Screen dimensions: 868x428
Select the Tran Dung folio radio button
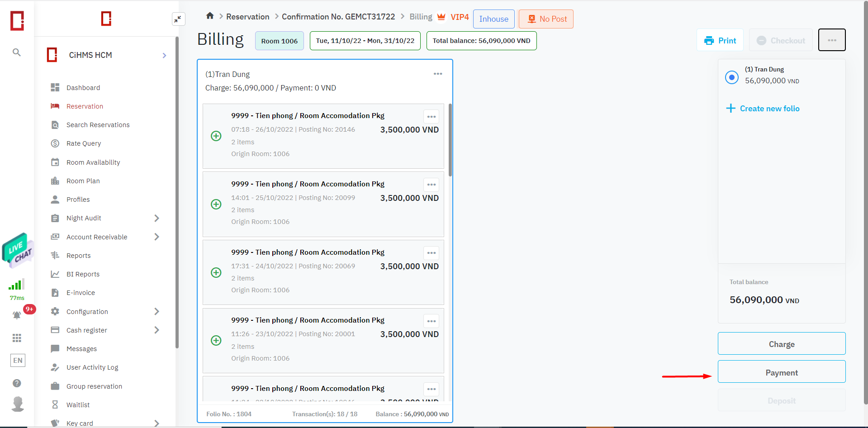coord(731,77)
